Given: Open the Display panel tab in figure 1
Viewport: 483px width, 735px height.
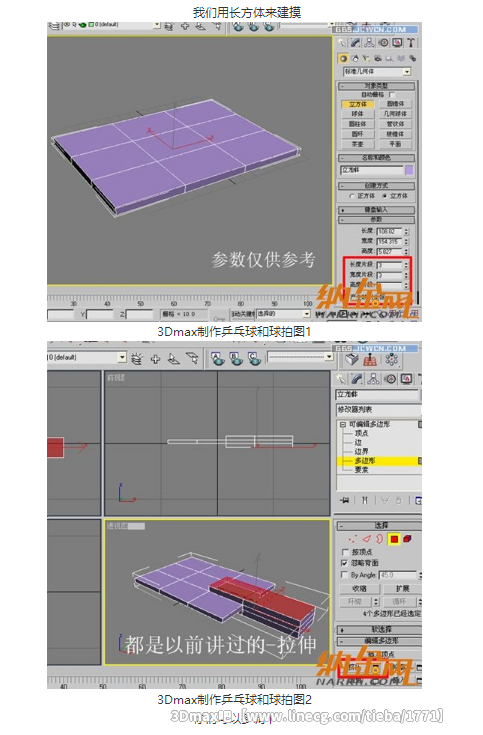Looking at the screenshot, I should coord(397,43).
